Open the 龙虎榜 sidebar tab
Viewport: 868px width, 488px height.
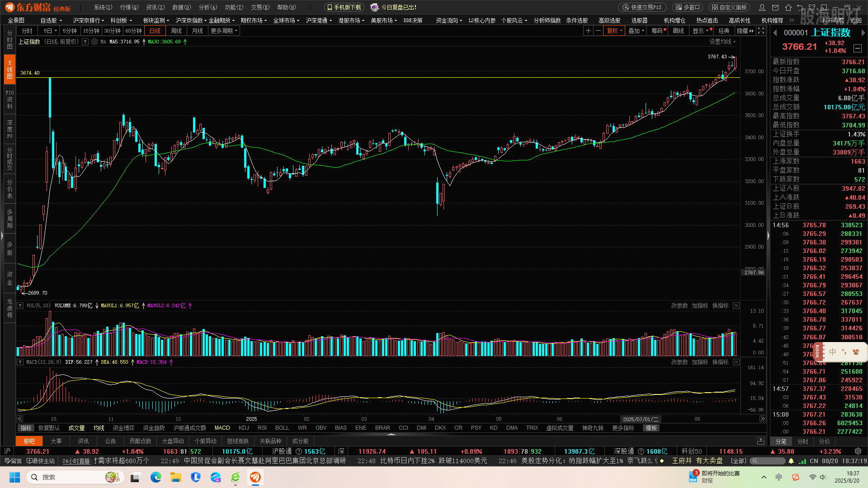tap(9, 308)
